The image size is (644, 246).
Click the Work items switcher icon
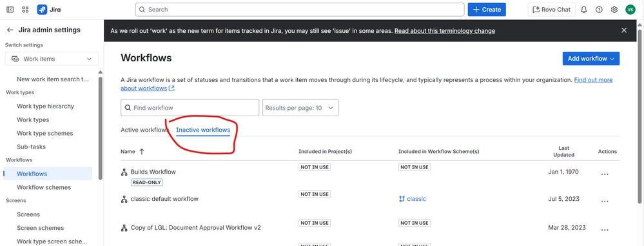(15, 59)
